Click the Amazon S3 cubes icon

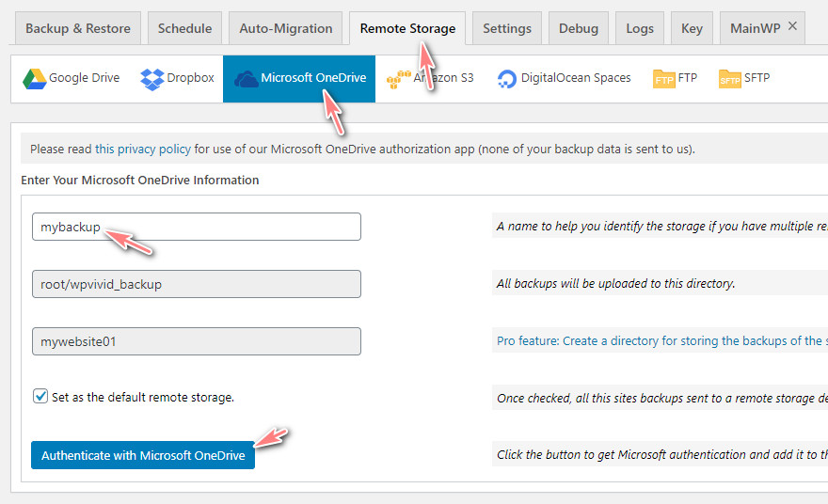tap(399, 79)
